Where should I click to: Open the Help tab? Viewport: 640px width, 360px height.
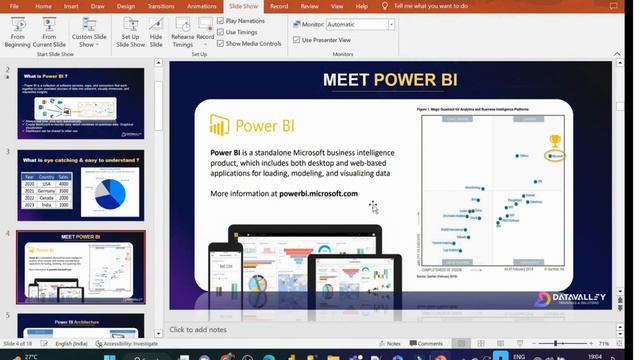click(362, 6)
